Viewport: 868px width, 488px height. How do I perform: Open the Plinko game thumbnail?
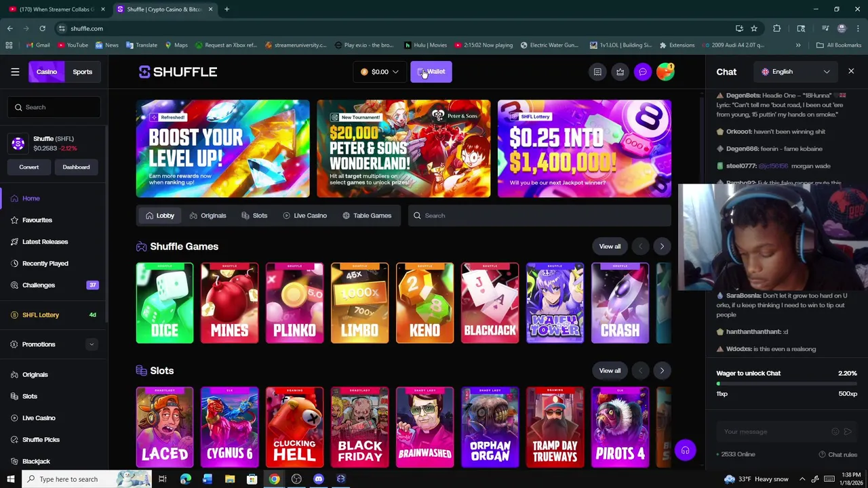pyautogui.click(x=294, y=303)
